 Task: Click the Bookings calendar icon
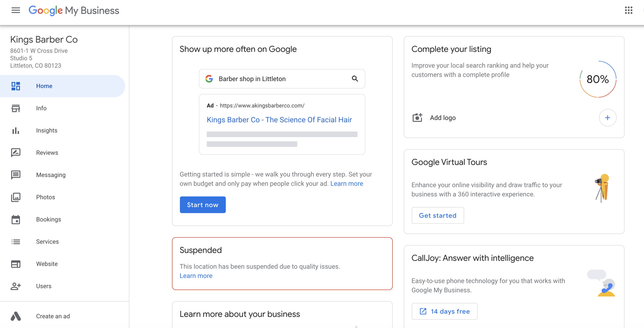[16, 219]
